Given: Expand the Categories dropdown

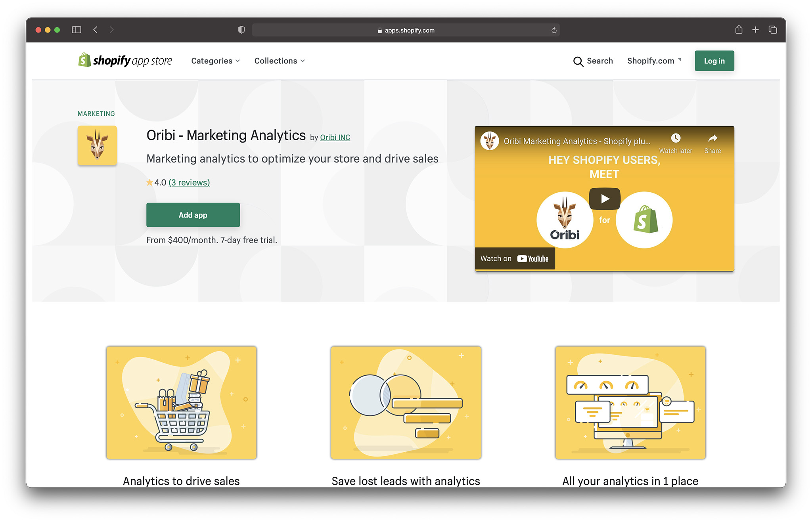Looking at the screenshot, I should pos(215,61).
